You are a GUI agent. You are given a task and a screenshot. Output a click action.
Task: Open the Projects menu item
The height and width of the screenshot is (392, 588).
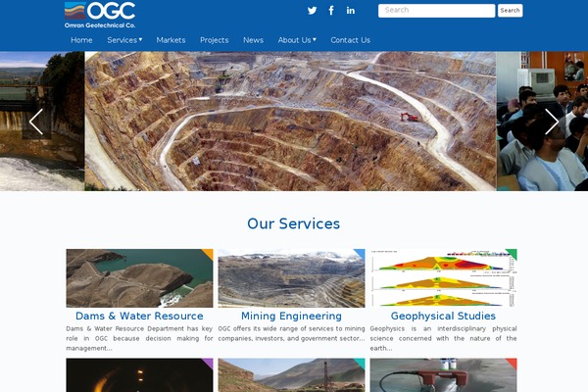click(214, 40)
